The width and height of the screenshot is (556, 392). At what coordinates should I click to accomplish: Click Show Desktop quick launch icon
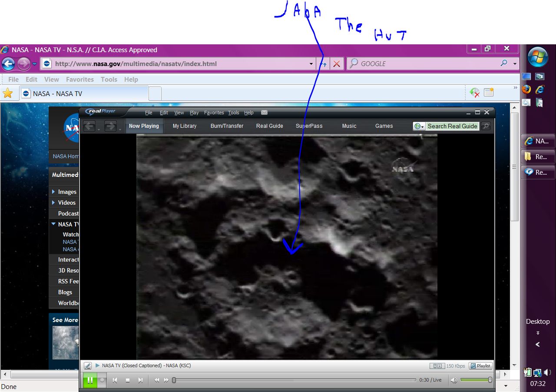pos(526,76)
